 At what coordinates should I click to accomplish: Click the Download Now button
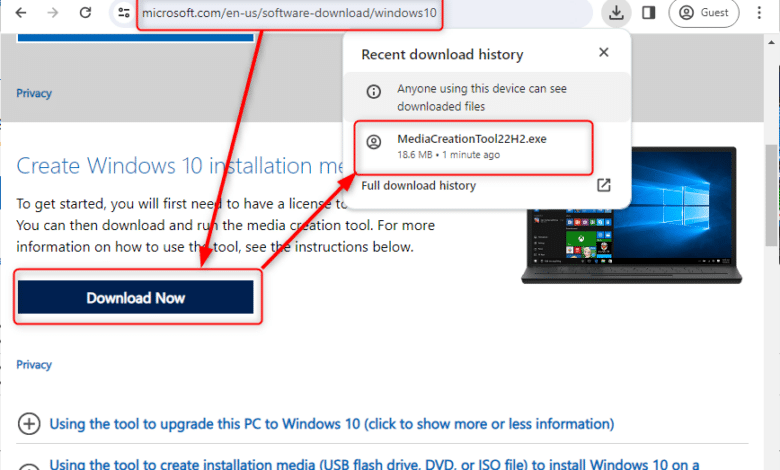coord(136,297)
